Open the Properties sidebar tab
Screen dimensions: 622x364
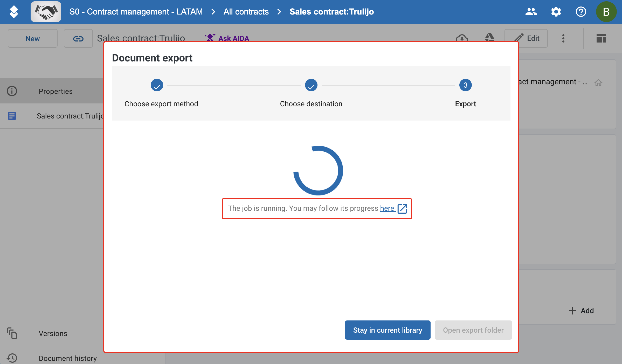click(52, 91)
